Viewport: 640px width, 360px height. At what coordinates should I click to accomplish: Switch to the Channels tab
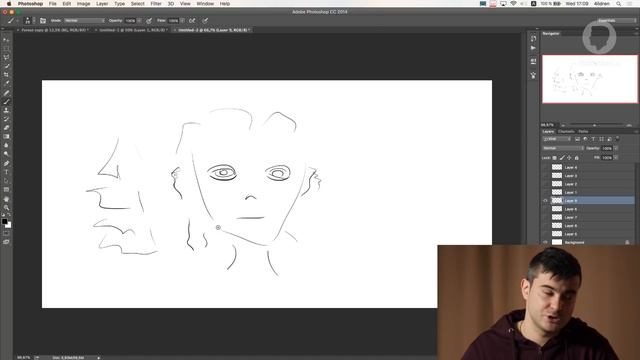tap(566, 131)
